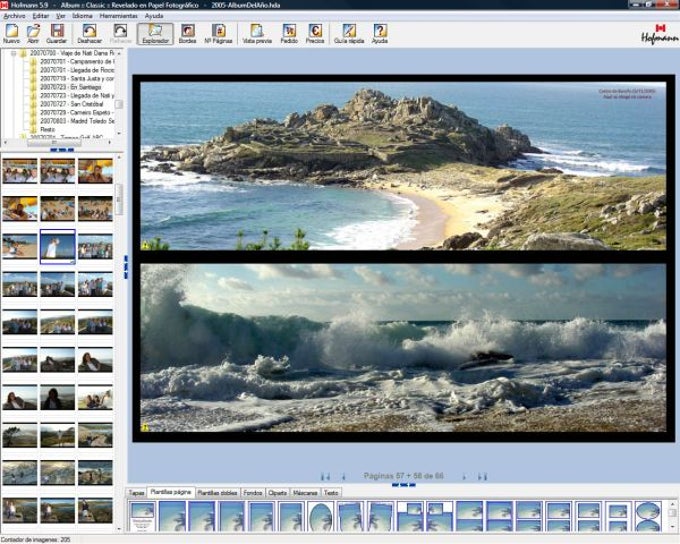This screenshot has height=544, width=680.
Task: Go to the previous album page
Action: click(x=344, y=476)
